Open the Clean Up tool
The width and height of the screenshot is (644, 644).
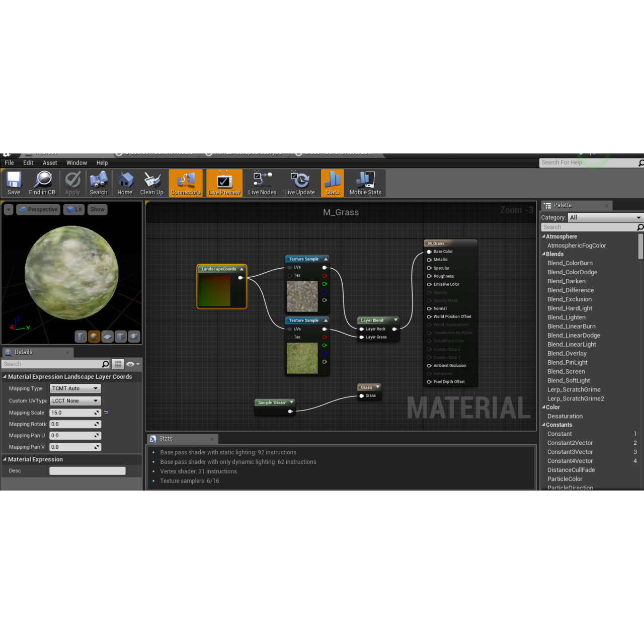pyautogui.click(x=151, y=183)
